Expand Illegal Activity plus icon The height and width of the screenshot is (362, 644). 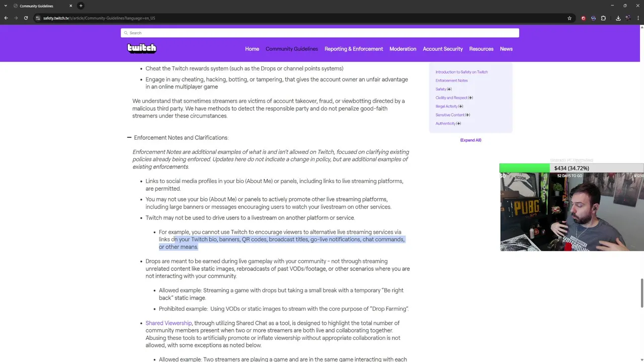click(x=461, y=106)
